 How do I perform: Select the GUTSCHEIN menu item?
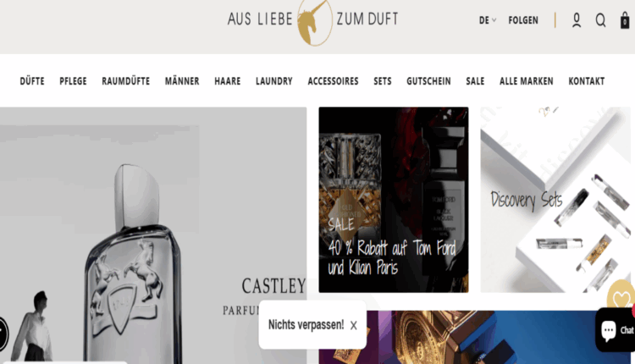click(428, 81)
